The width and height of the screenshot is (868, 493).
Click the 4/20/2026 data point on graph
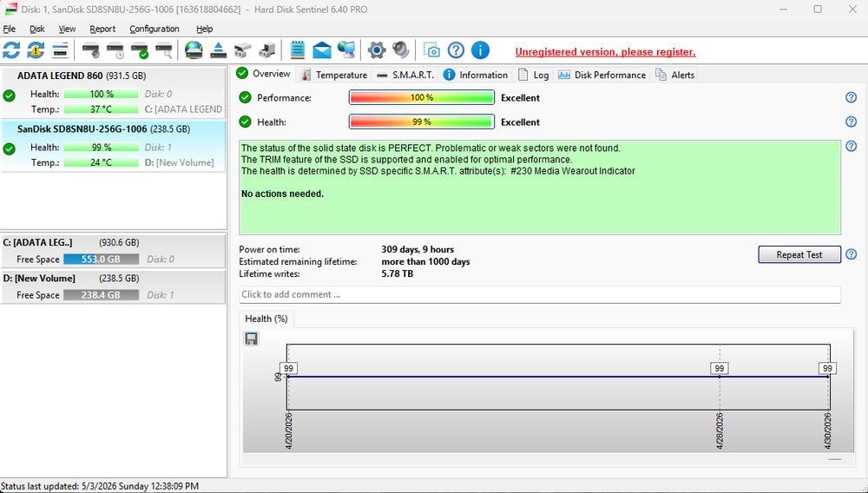[287, 377]
